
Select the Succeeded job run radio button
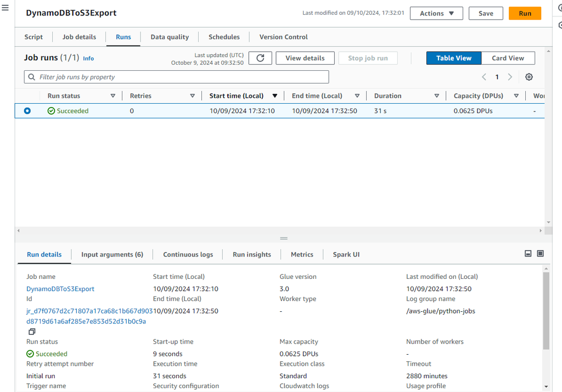pos(27,111)
